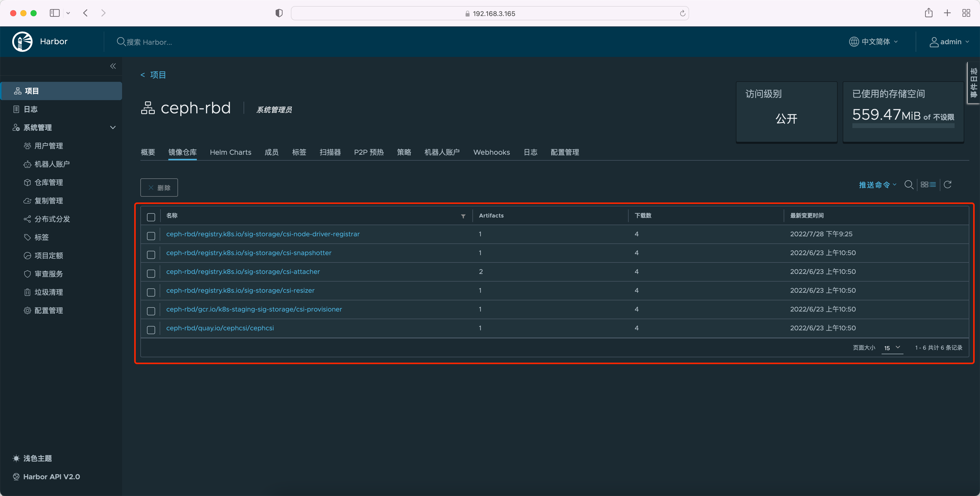The width and height of the screenshot is (980, 496).
Task: Collapse the 系统管理 section
Action: (x=113, y=128)
